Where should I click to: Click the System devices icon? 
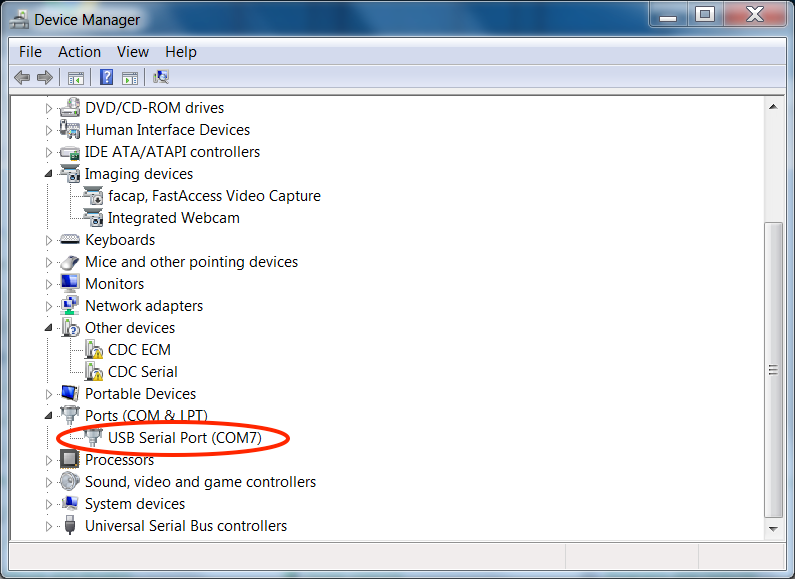(70, 503)
